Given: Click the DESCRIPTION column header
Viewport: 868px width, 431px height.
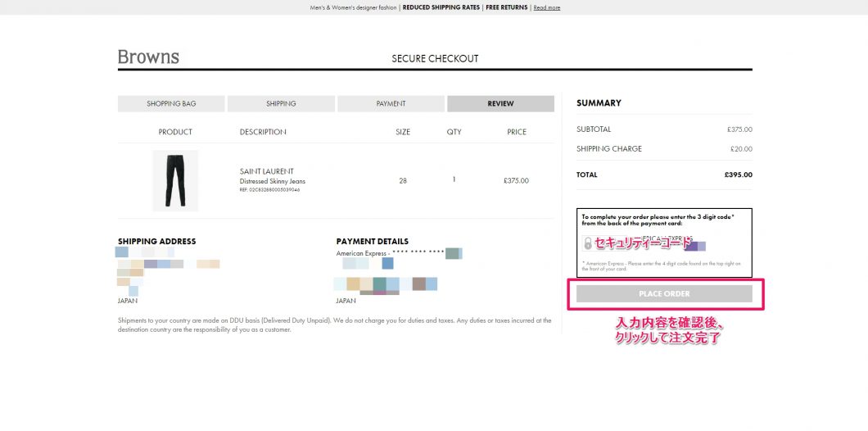Looking at the screenshot, I should [x=263, y=132].
